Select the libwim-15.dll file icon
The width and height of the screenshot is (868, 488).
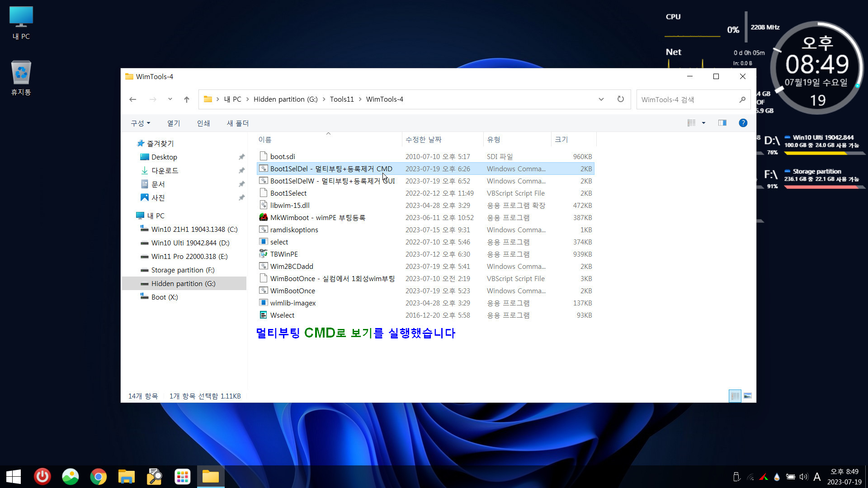tap(264, 205)
